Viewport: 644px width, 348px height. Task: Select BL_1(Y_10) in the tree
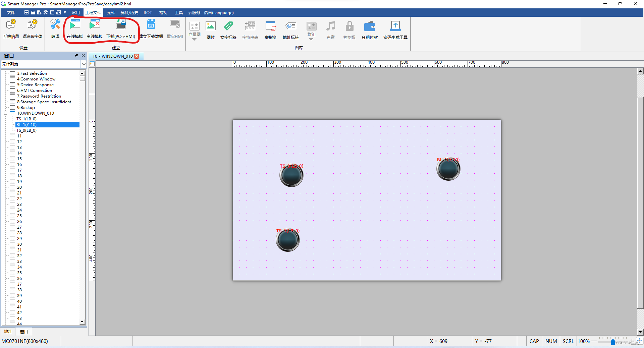26,125
